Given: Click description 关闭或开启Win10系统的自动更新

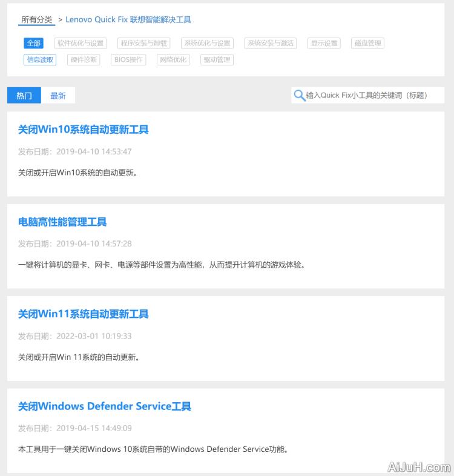Looking at the screenshot, I should pos(77,173).
